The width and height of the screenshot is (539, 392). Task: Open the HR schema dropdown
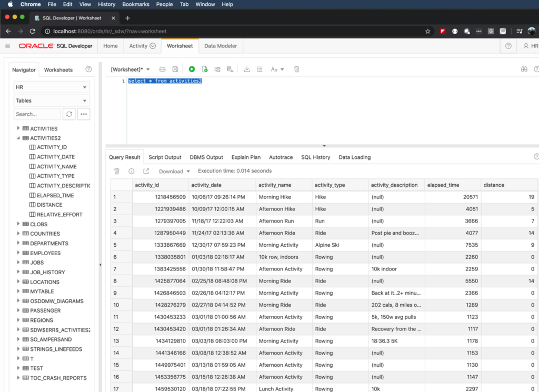52,87
